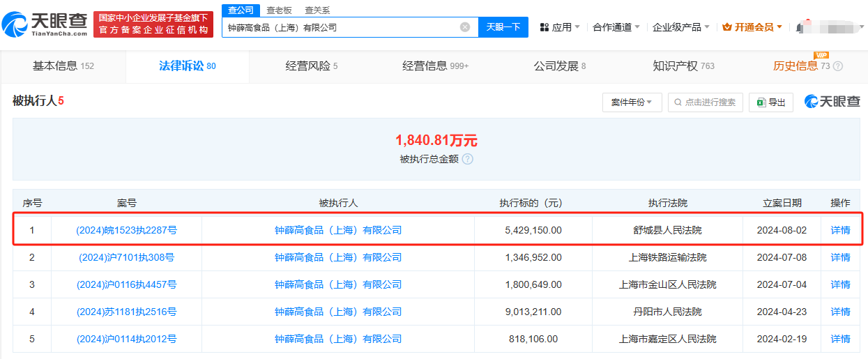868x359 pixels.
Task: Open case (2024)沪0114执2012号
Action: 127,339
